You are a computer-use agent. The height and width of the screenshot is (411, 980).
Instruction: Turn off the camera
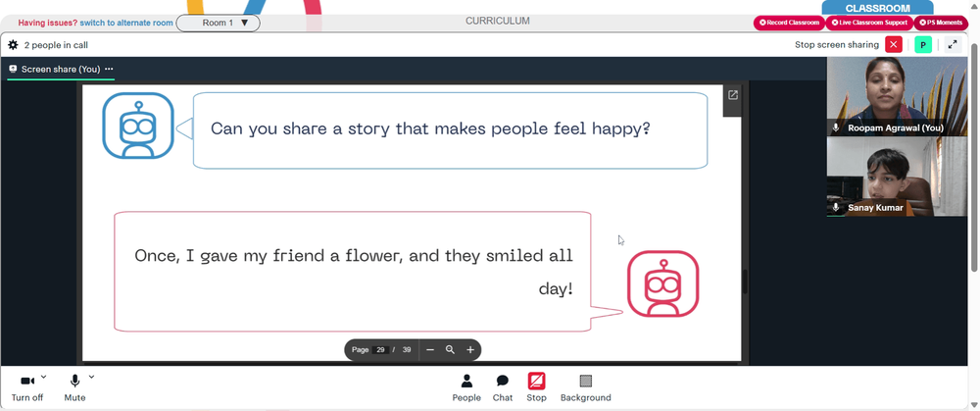click(26, 387)
